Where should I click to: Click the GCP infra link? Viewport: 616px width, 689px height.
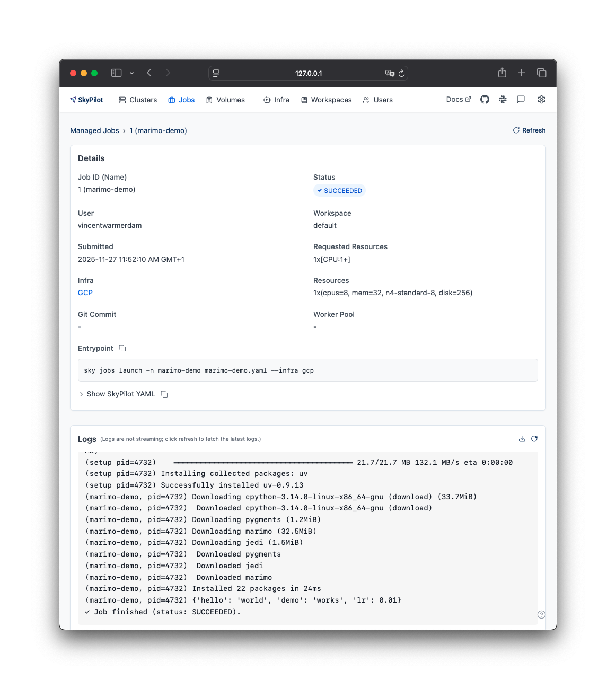click(85, 293)
